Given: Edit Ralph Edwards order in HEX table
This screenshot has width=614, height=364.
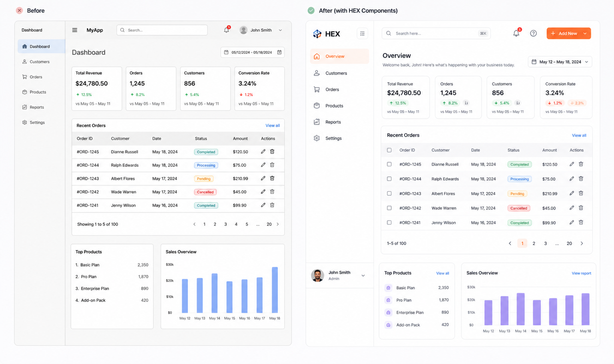Looking at the screenshot, I should click(572, 179).
